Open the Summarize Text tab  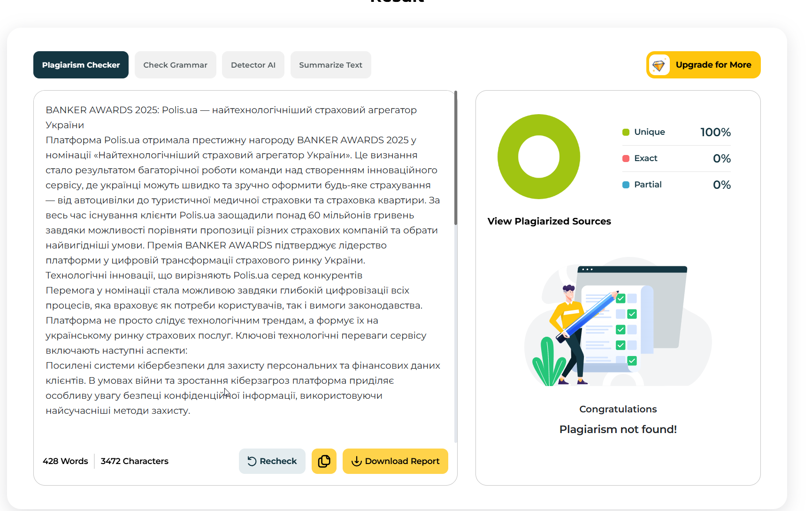330,65
